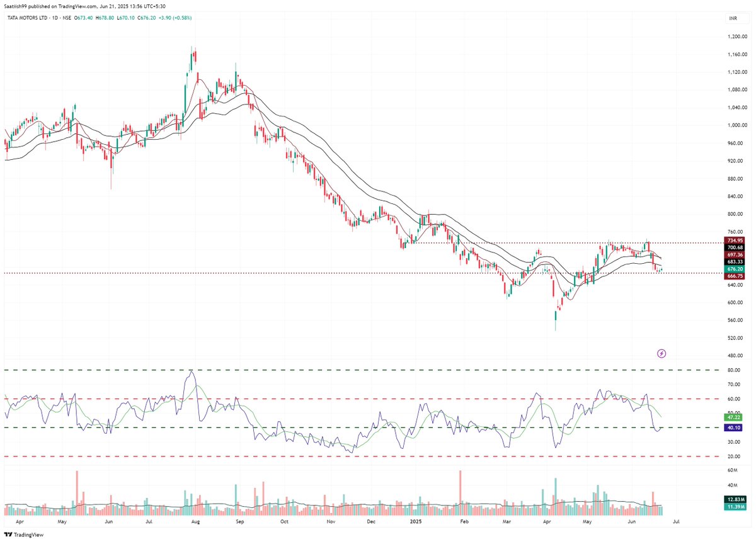
Task: Click the 600.00 price axis label
Action: click(735, 302)
